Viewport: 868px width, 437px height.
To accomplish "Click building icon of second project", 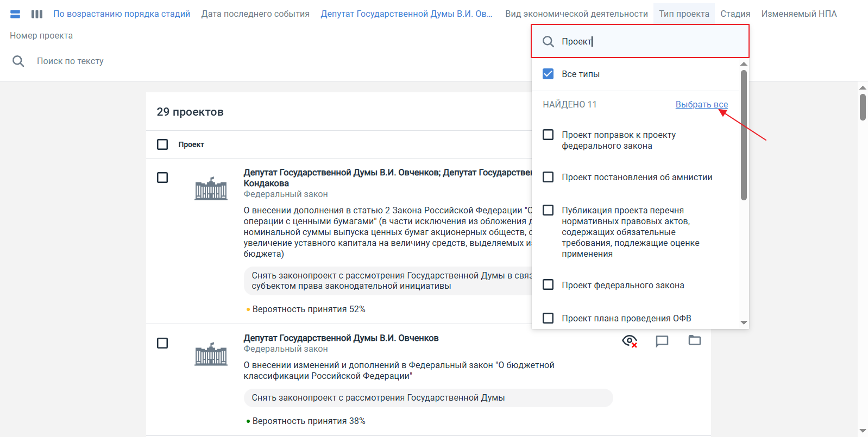I will [x=211, y=354].
